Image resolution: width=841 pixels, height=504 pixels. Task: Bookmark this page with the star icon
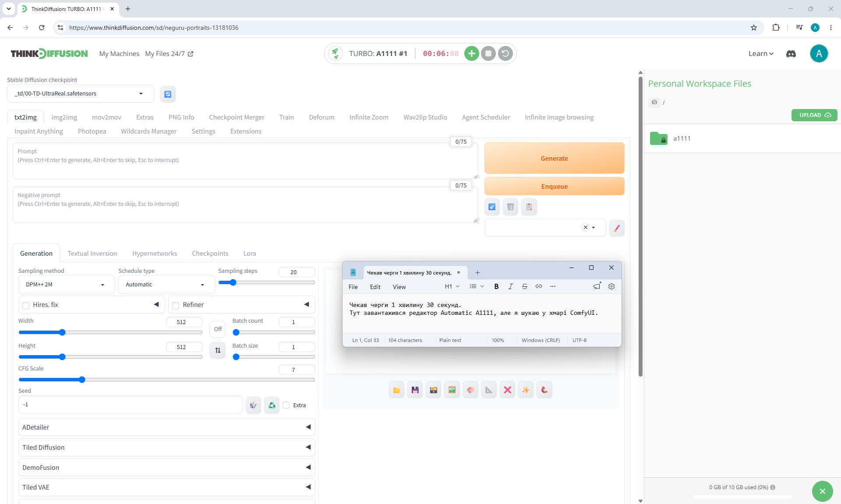tap(754, 28)
